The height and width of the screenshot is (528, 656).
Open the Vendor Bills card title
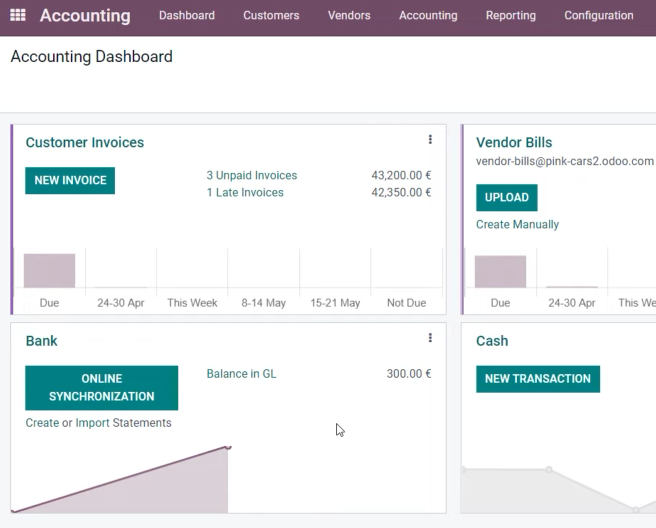(514, 142)
